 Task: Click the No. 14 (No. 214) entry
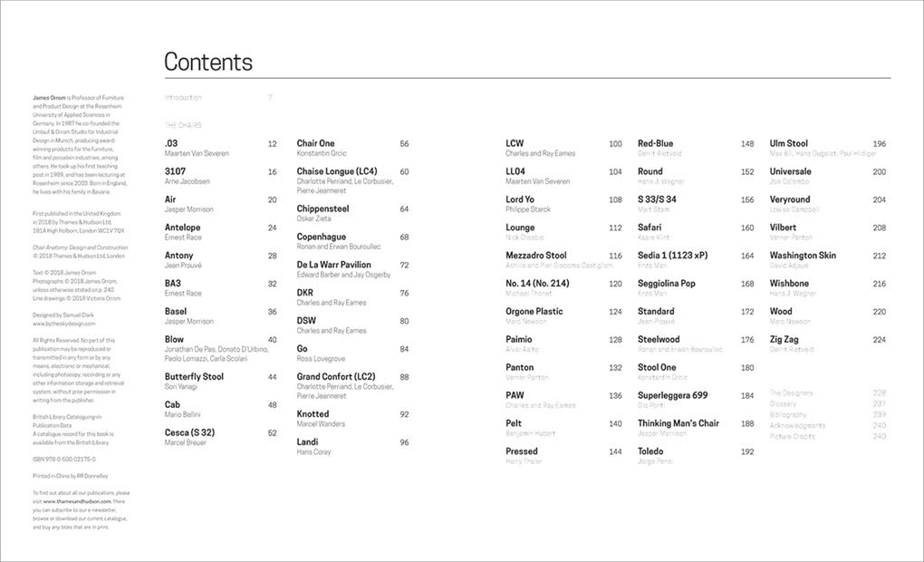tap(537, 284)
